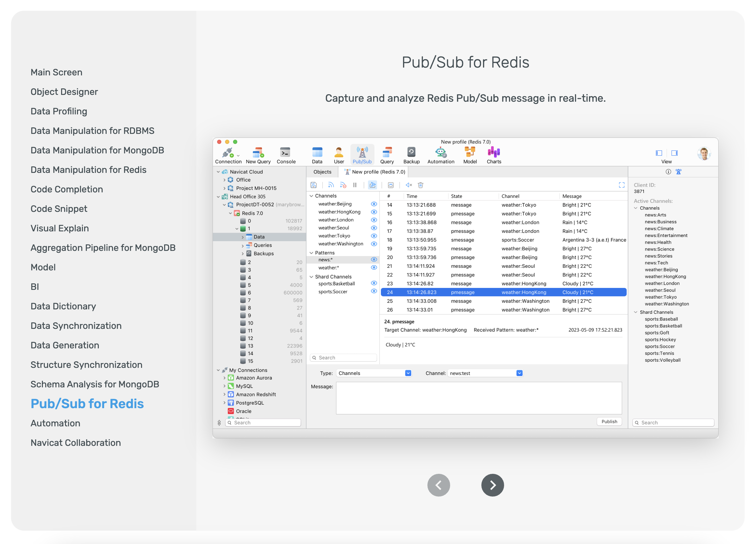Focus the Active Channels Search field
Screen dimensions: 756x544
point(673,423)
